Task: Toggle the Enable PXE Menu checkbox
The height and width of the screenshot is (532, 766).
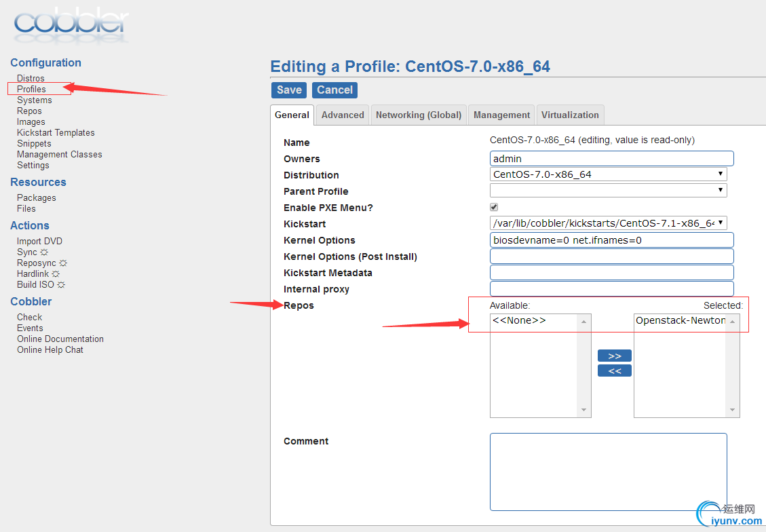Action: tap(494, 207)
